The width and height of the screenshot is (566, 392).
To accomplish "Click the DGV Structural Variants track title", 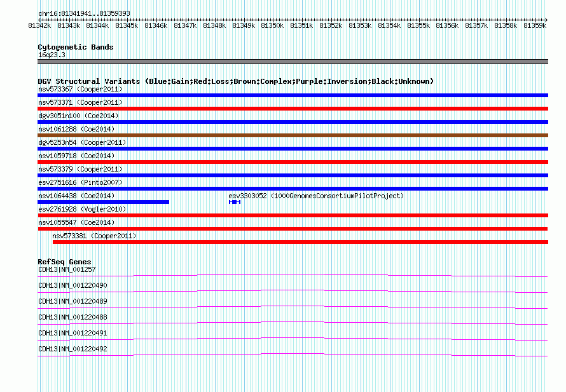I will (236, 81).
